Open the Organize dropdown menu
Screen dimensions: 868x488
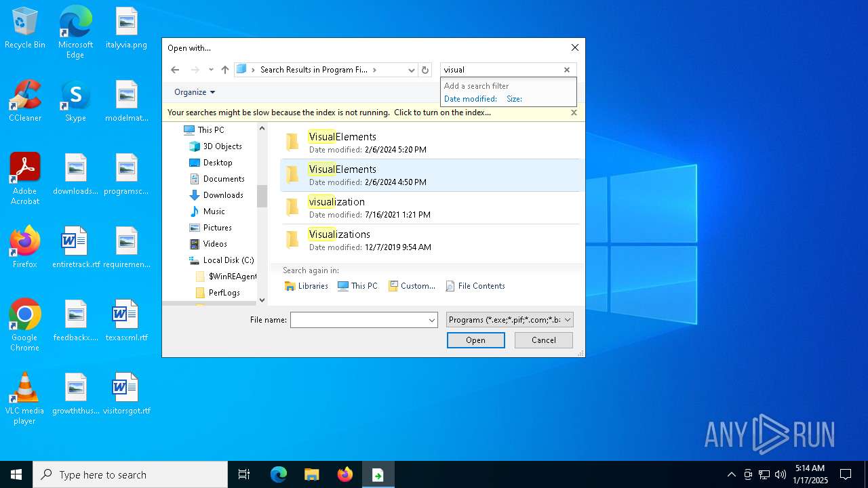click(x=195, y=92)
